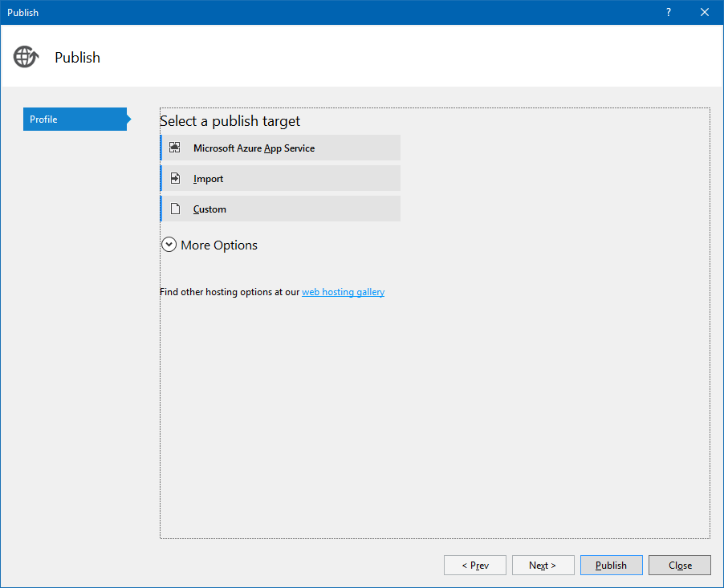Click the Custom target blank page icon
The image size is (724, 588).
click(174, 209)
